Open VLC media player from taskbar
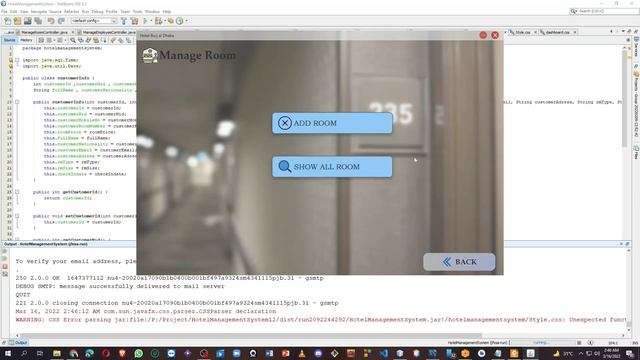Screen dimensions: 640x360 302,353
